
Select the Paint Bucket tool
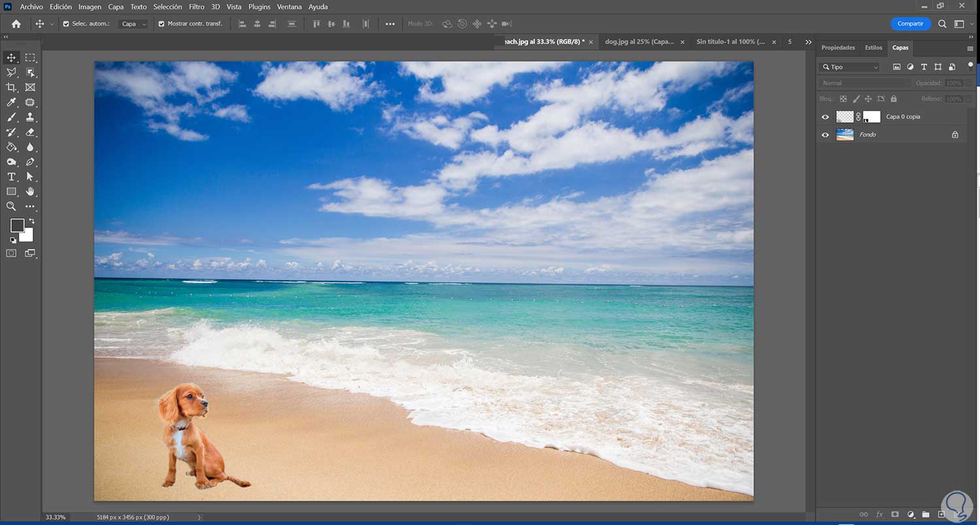pos(11,147)
